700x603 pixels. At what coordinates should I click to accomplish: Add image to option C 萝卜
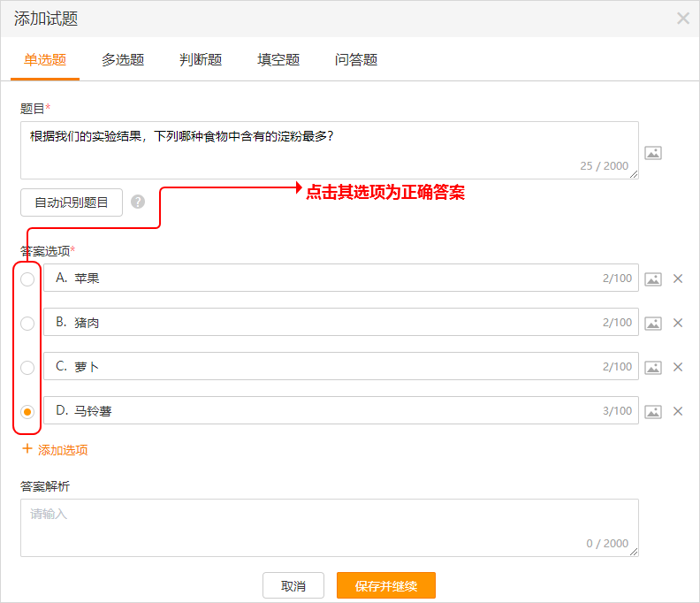coord(652,367)
